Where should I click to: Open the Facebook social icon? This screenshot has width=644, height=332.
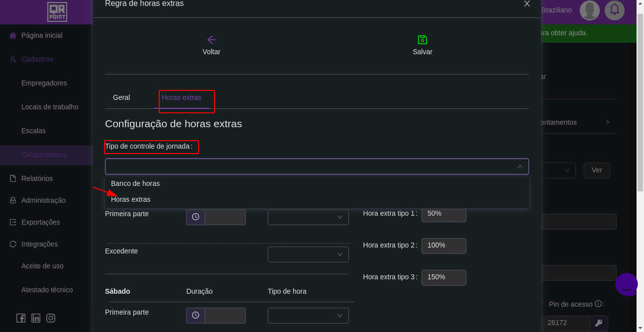pos(21,318)
